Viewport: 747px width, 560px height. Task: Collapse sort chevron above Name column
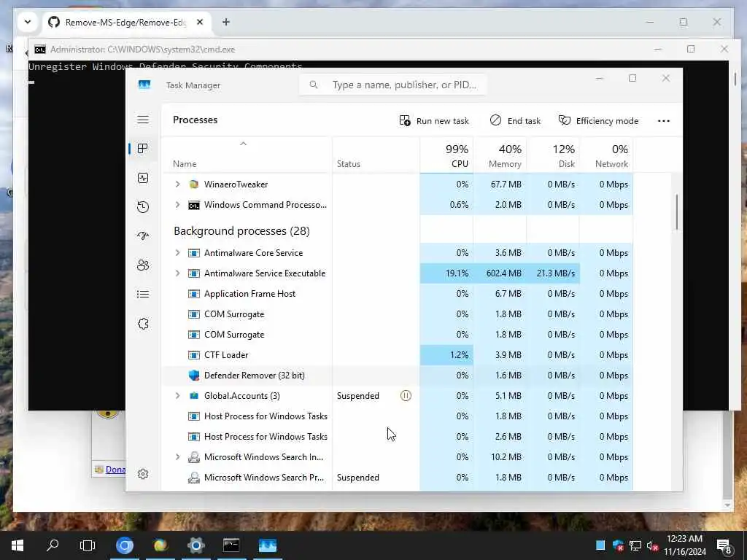pos(243,144)
